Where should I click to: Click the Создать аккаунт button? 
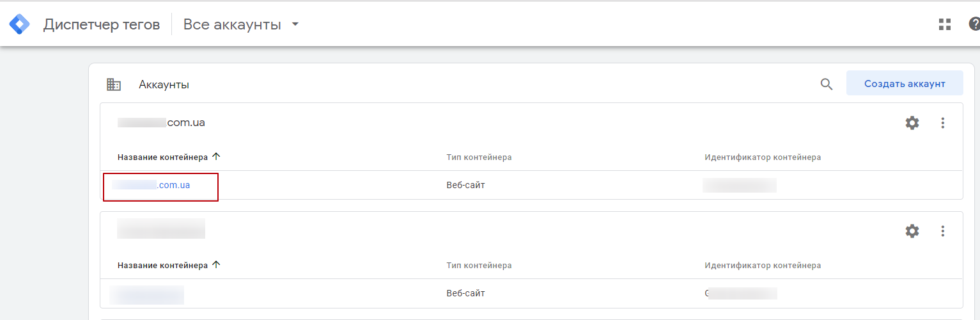pos(904,84)
